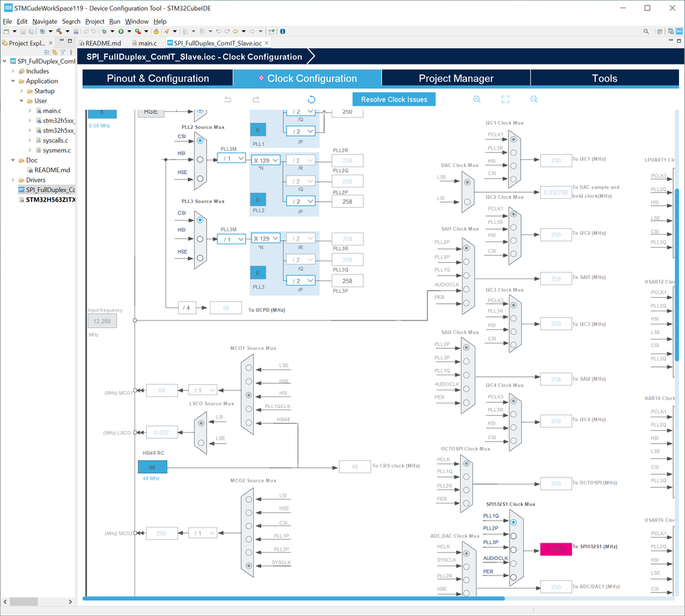
Task: Close the SPI_FullDuplex_ComIT_Slave.ioc tab
Action: (x=267, y=43)
